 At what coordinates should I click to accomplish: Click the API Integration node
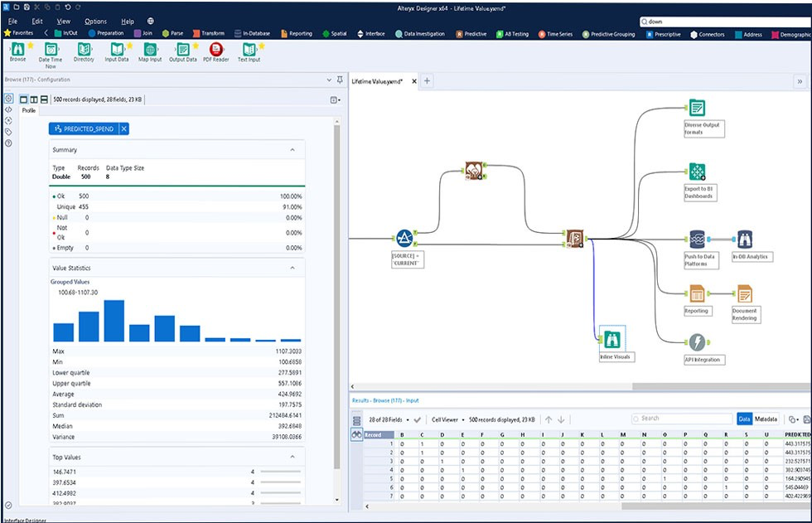coord(697,342)
